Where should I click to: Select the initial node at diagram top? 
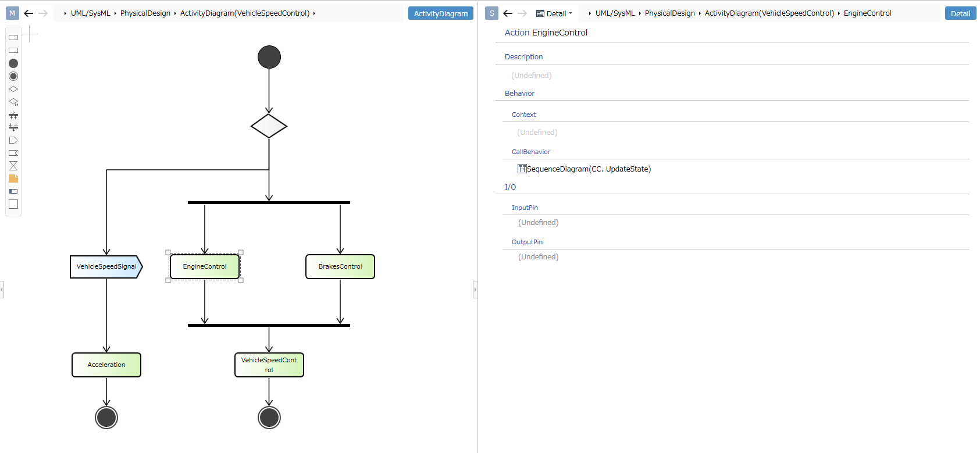[269, 57]
